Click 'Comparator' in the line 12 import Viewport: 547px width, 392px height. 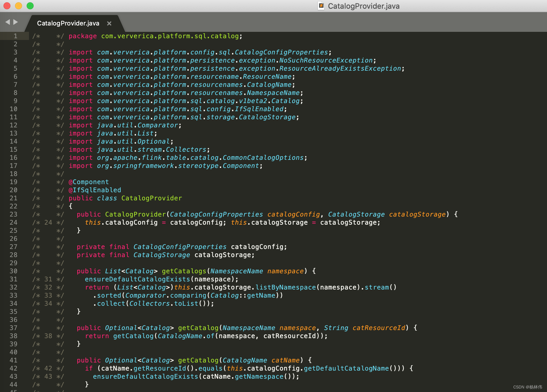tap(158, 125)
